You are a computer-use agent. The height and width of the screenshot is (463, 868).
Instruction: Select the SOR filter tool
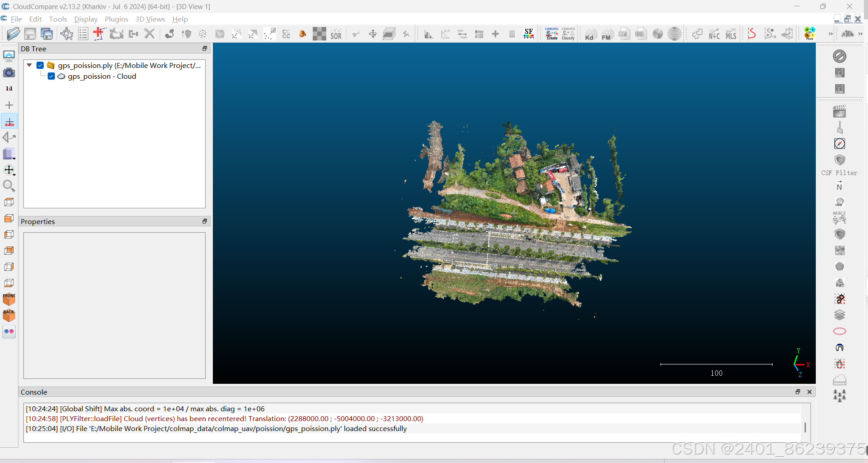tap(336, 34)
